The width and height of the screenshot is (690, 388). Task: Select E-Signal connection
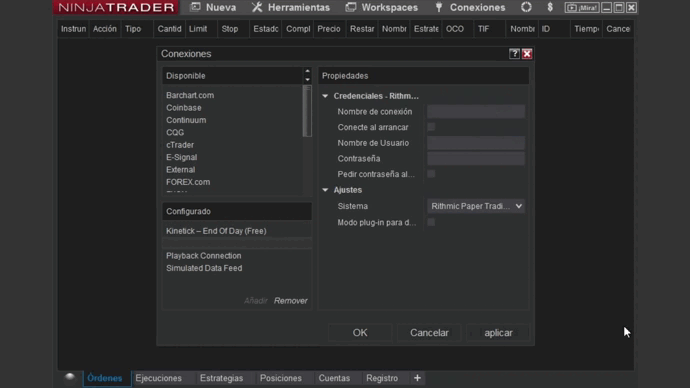pyautogui.click(x=181, y=157)
